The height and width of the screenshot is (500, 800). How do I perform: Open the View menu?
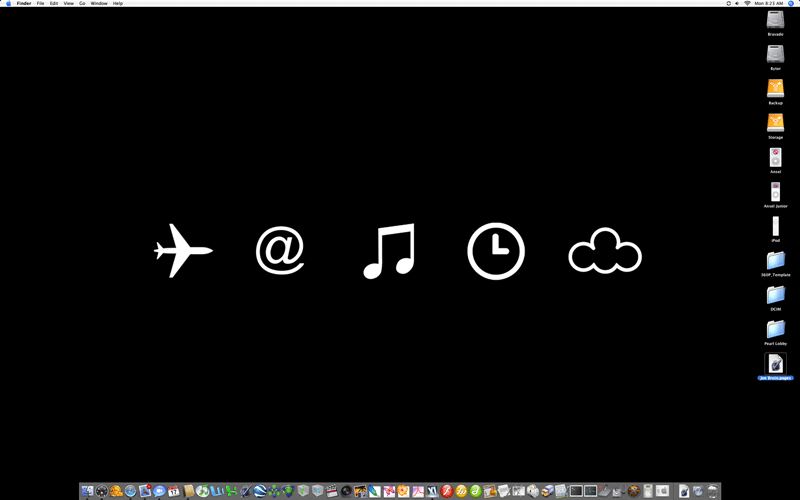[x=68, y=3]
